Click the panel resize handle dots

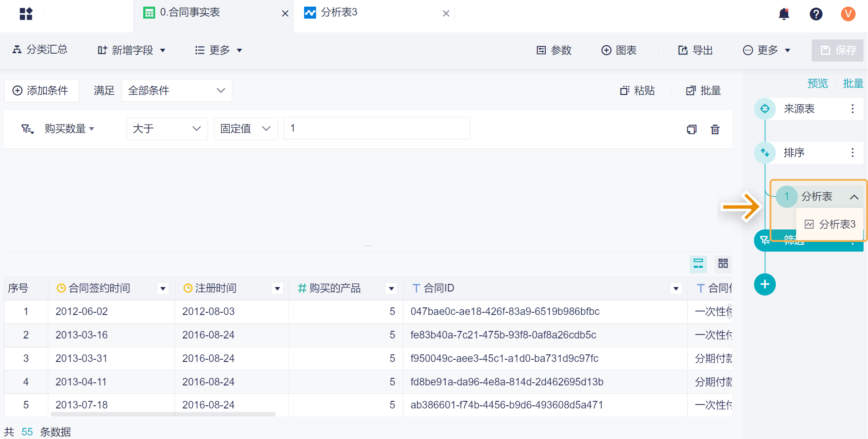368,245
